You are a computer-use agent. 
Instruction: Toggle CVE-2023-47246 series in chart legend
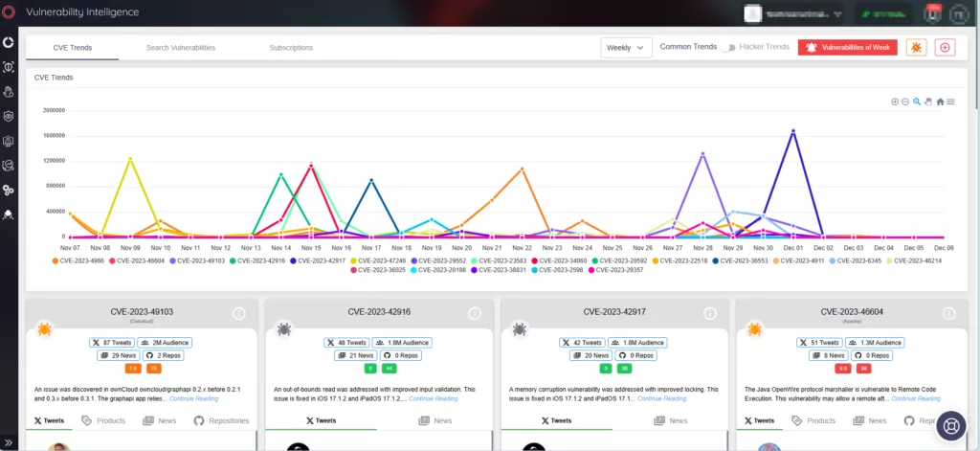[x=380, y=260]
